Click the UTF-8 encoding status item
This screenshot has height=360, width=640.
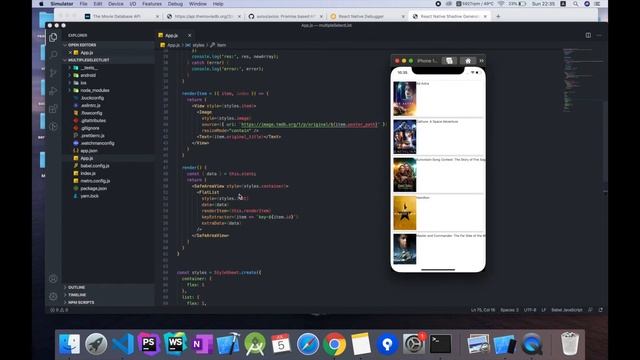530,310
